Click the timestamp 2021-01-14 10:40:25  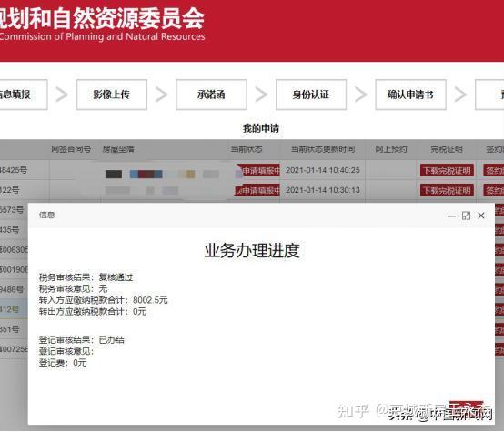pyautogui.click(x=323, y=170)
